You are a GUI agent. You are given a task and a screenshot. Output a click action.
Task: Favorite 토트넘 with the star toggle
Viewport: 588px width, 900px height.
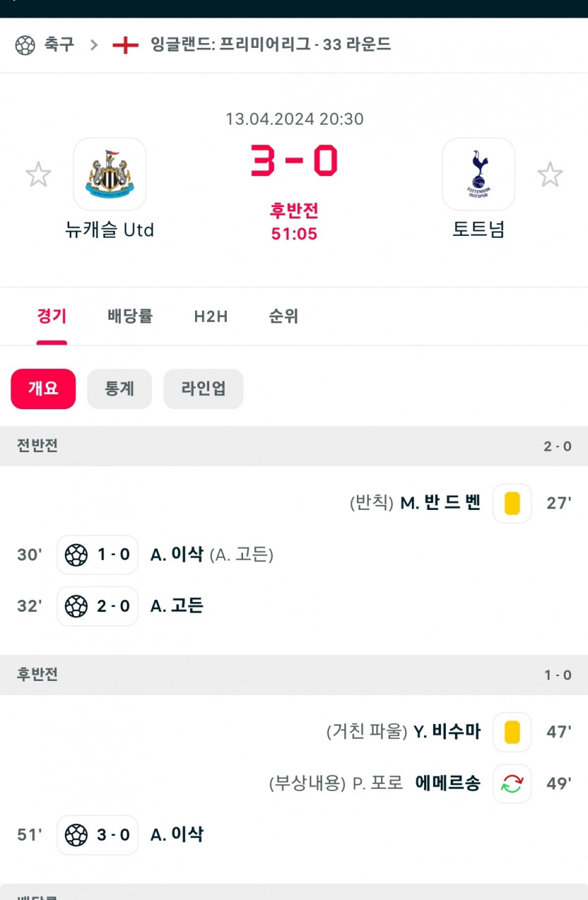tap(550, 175)
